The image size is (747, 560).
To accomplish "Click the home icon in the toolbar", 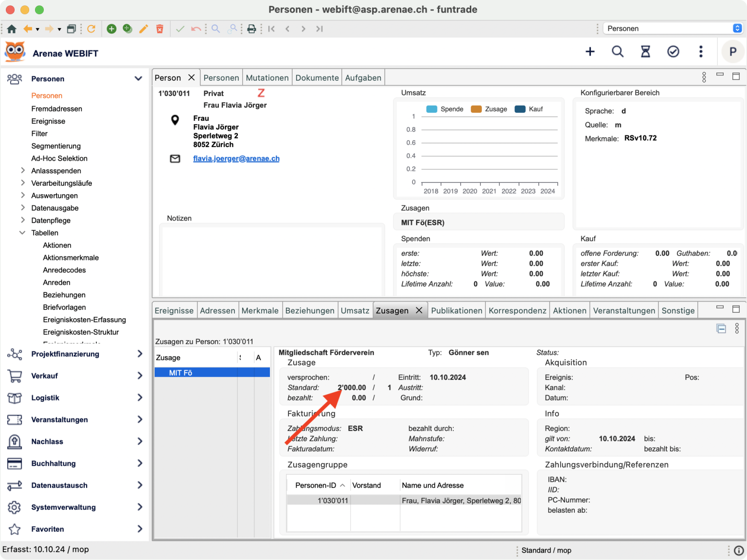I will (12, 29).
